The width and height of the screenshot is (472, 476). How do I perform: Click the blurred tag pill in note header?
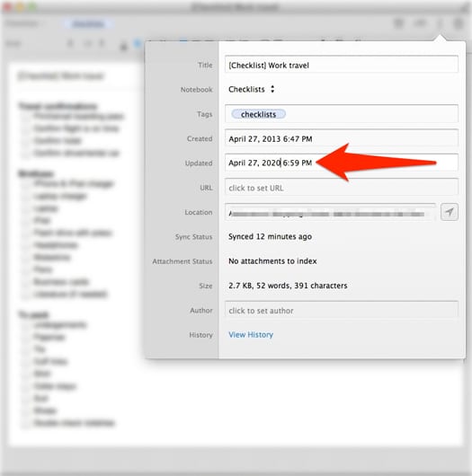(x=88, y=24)
